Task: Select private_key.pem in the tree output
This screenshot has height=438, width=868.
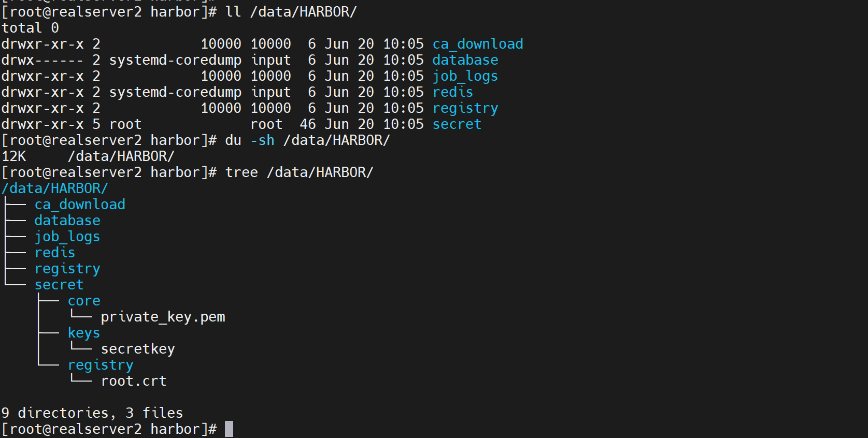Action: (x=163, y=317)
